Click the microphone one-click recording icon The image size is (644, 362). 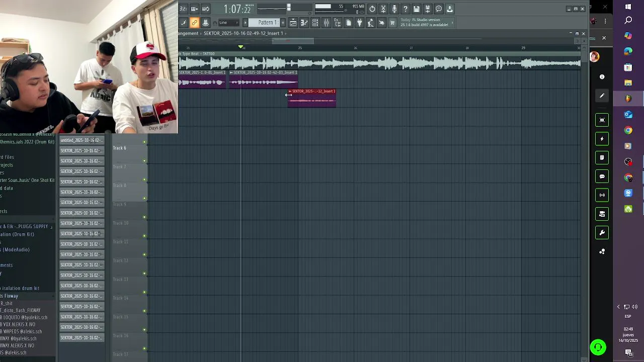click(x=394, y=9)
